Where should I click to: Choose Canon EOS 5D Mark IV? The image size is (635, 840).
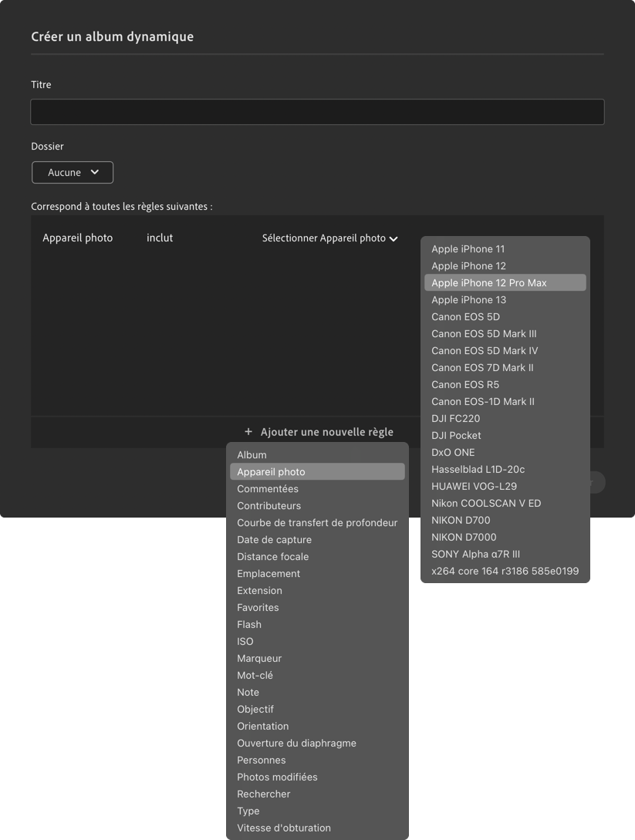click(x=505, y=351)
